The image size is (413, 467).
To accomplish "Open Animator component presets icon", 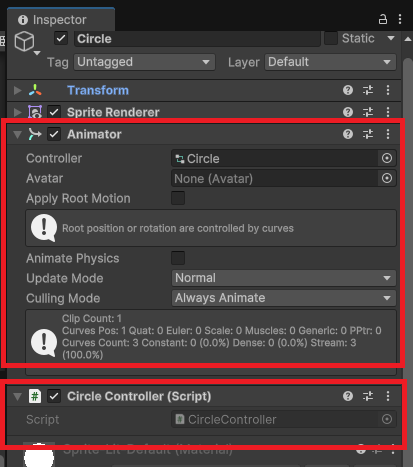I will click(368, 134).
